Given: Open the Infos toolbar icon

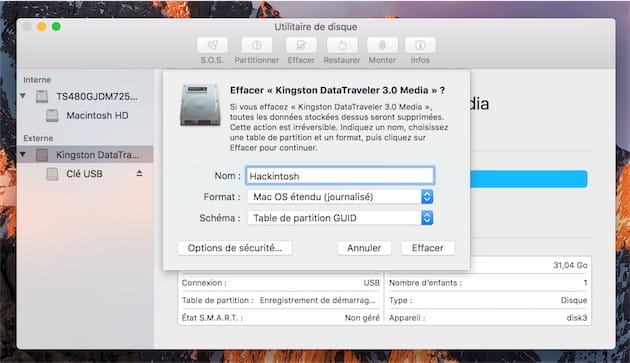Looking at the screenshot, I should point(420,45).
